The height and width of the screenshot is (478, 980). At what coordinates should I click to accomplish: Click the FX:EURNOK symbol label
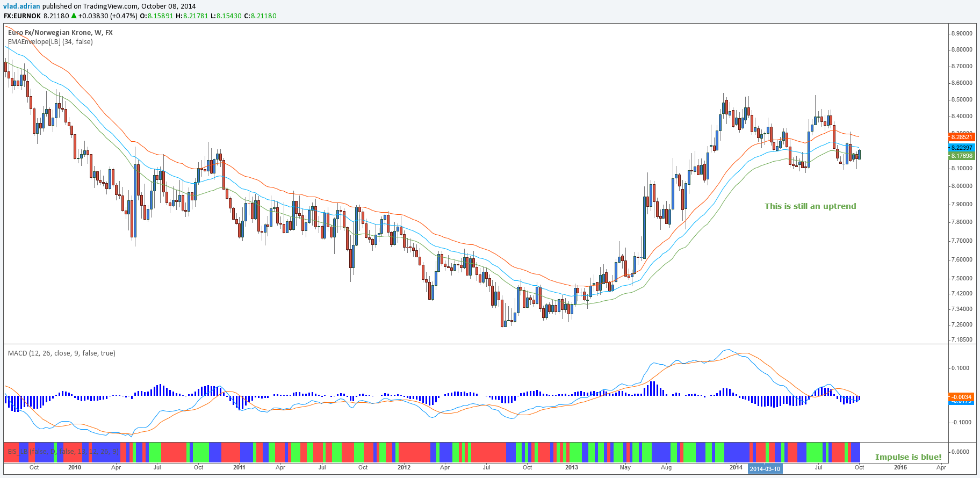[x=22, y=16]
